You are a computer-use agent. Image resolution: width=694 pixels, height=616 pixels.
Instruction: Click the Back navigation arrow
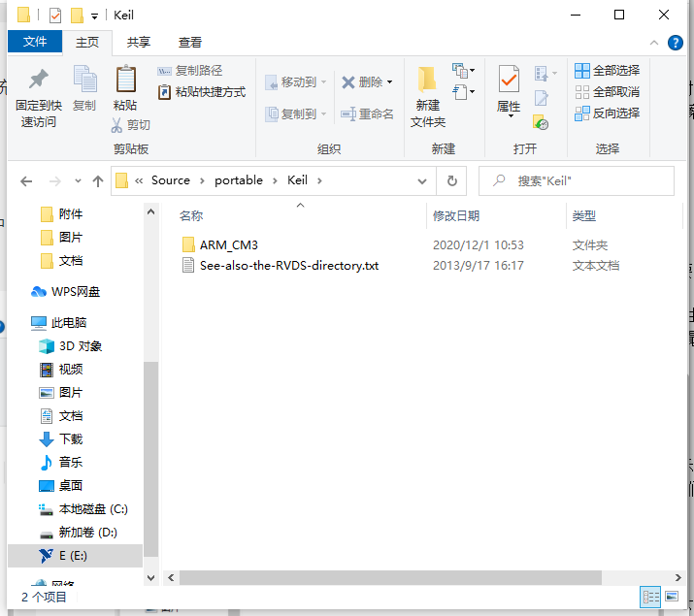(x=26, y=181)
